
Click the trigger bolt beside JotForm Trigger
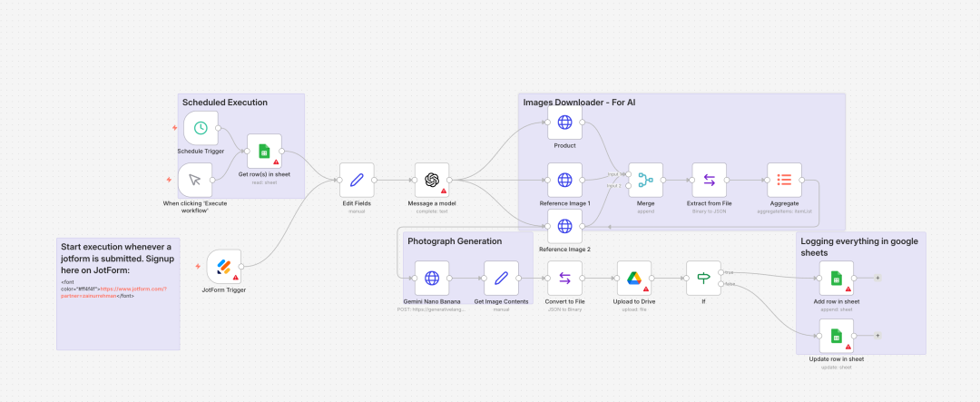(x=198, y=266)
